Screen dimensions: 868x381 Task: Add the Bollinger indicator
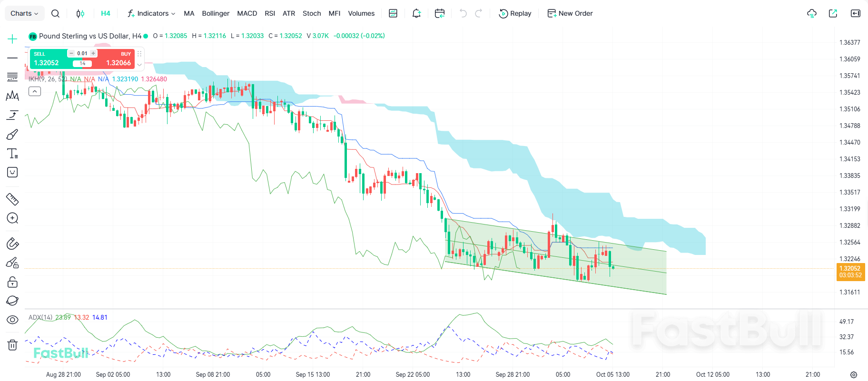216,13
